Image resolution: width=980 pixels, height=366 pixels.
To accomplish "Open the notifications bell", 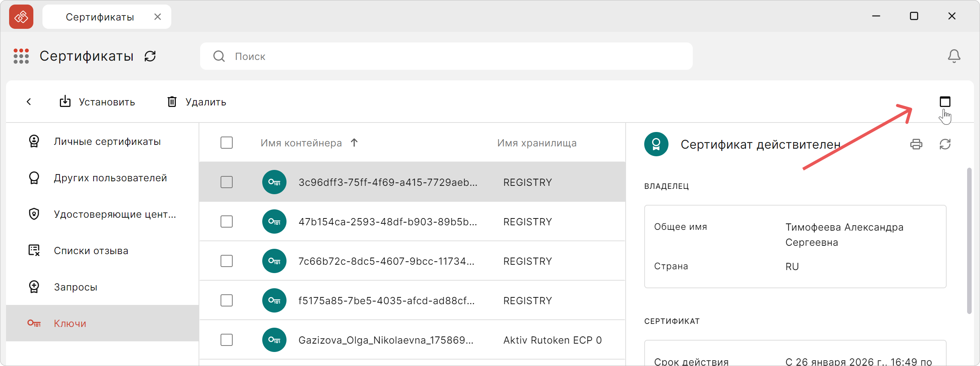I will pyautogui.click(x=953, y=56).
